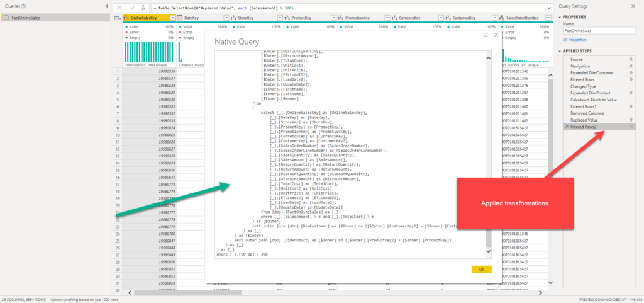Open SalesOrderNumber column filter dropdown
This screenshot has width=644, height=303.
pyautogui.click(x=548, y=18)
